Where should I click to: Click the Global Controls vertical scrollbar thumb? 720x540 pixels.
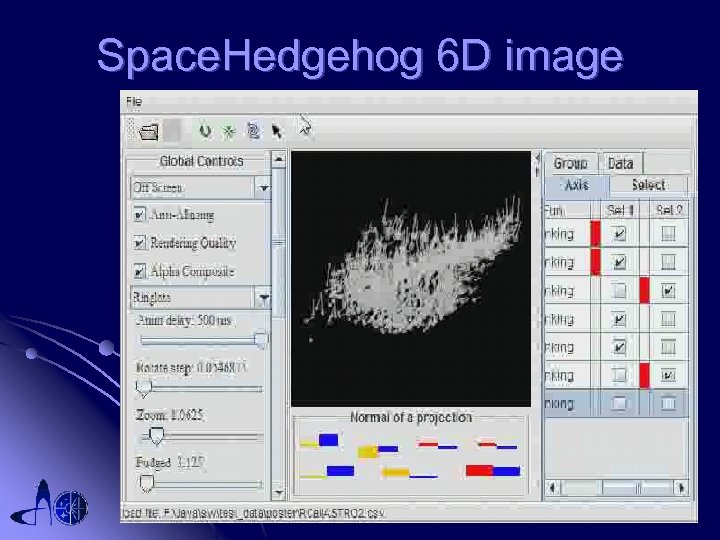pos(278,243)
